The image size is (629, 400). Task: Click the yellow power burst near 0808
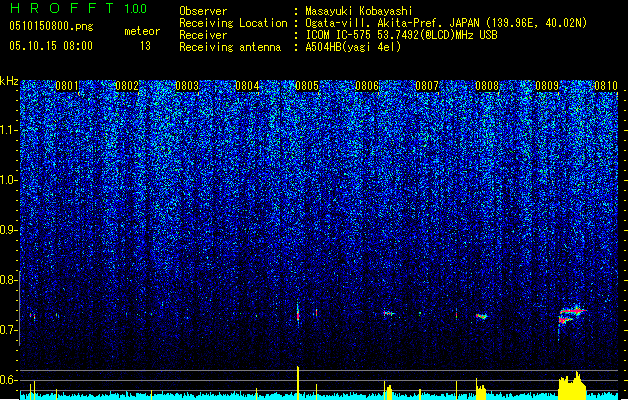coord(481,389)
